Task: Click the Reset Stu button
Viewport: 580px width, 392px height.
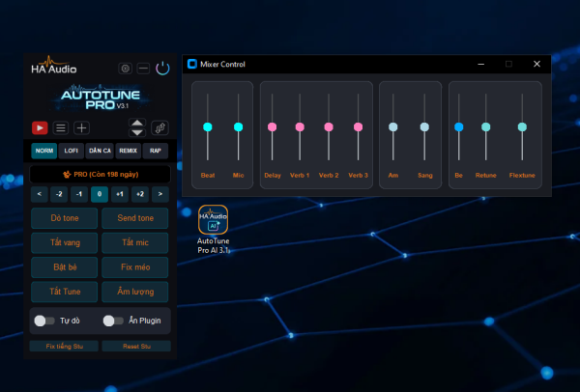Action: [136, 347]
